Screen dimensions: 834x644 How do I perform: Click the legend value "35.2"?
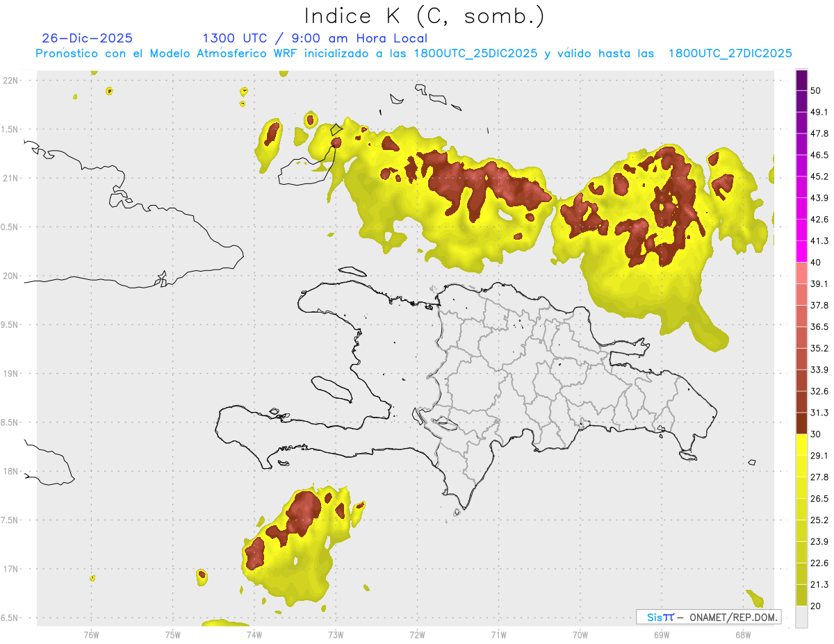(819, 348)
